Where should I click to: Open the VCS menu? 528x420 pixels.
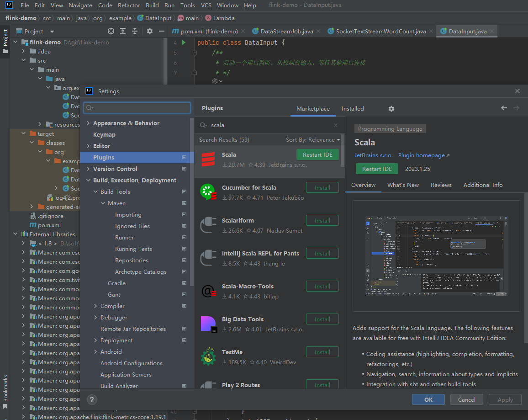206,5
